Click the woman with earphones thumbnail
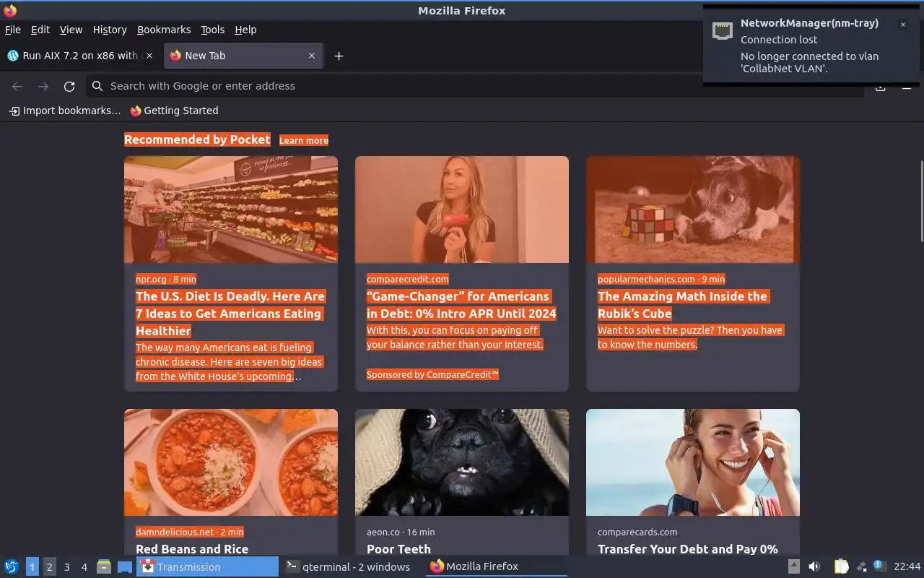 (693, 462)
